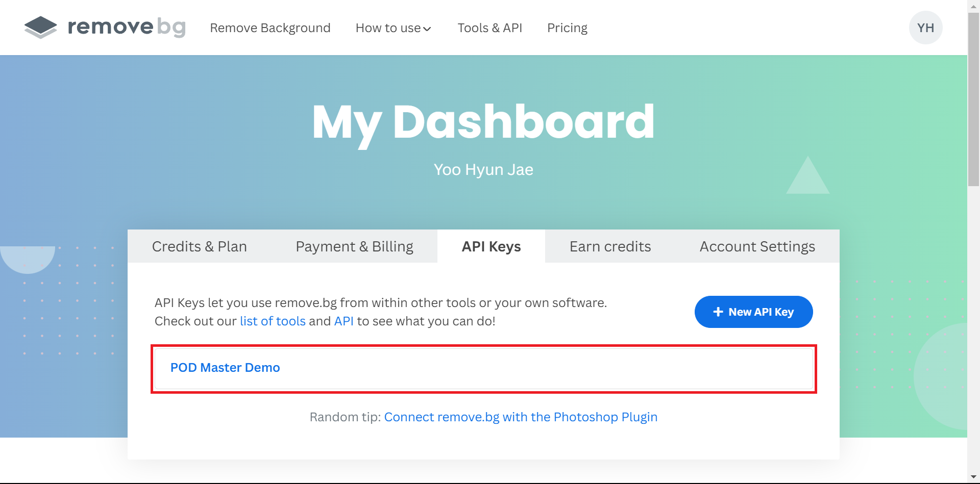
Task: Click the page vertical scrollbar thumb
Action: pos(973,99)
